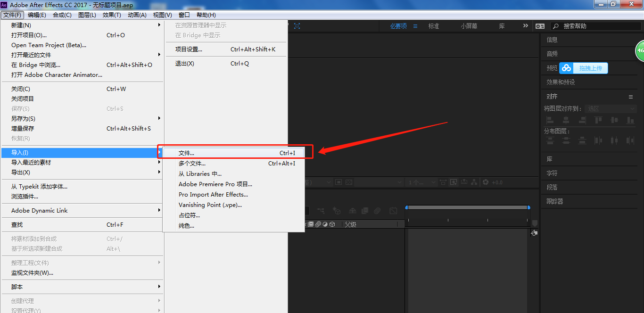
Task: Expand the 打开最近的文件 submenu
Action: tap(82, 55)
